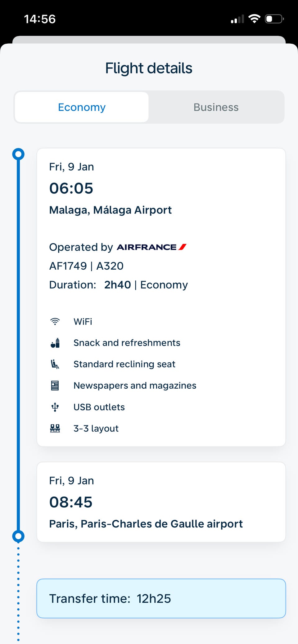This screenshot has height=644, width=298.
Task: Tap the 08:45 arrival time
Action: pos(71,502)
